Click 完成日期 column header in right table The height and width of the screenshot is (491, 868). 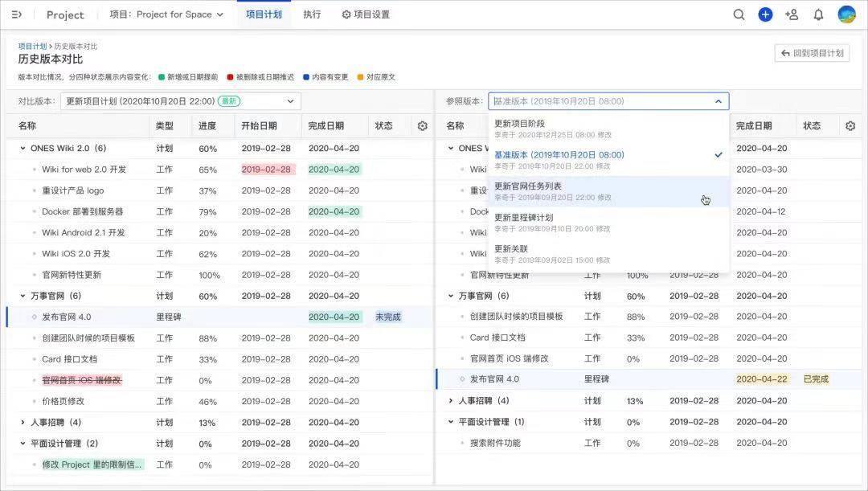click(x=754, y=126)
